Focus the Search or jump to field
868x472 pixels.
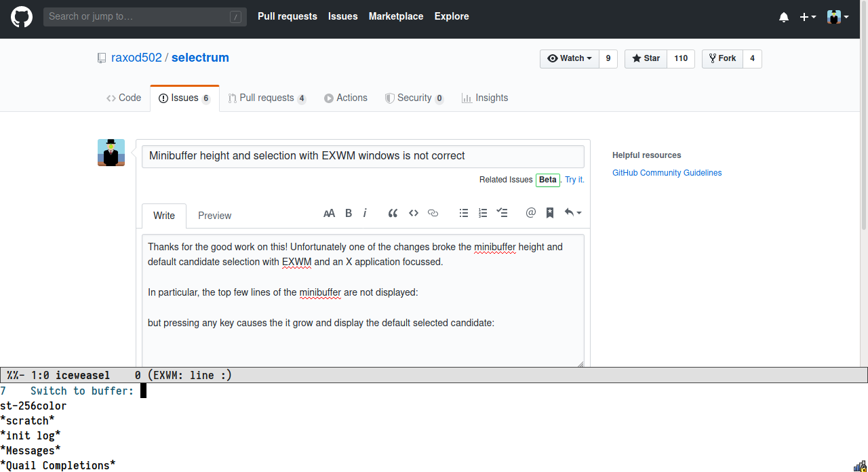pyautogui.click(x=144, y=16)
